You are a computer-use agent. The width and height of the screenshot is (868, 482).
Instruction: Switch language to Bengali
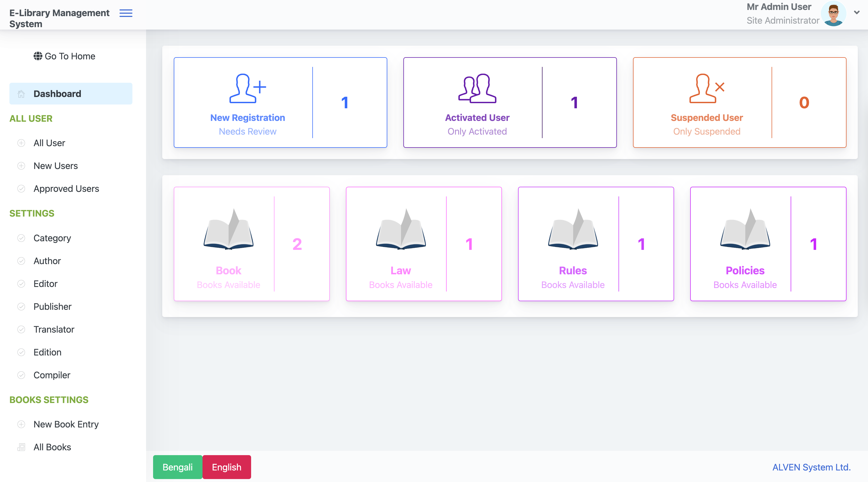(x=178, y=467)
